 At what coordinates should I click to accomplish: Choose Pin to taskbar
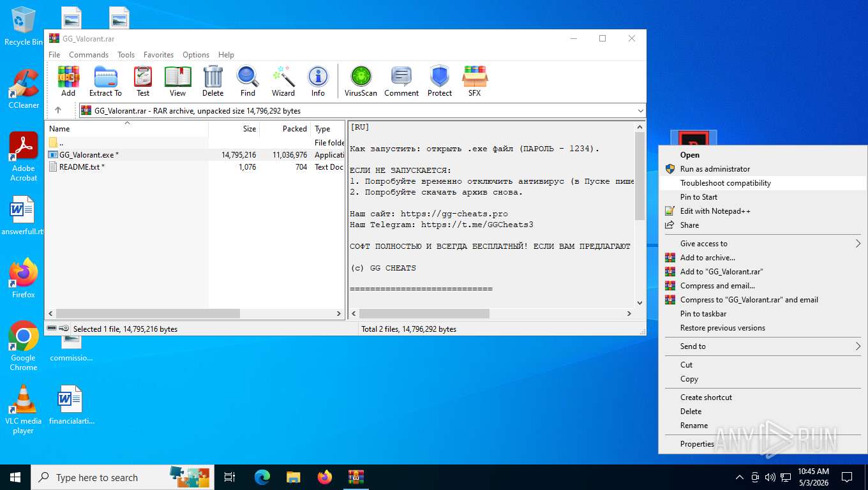pyautogui.click(x=763, y=314)
